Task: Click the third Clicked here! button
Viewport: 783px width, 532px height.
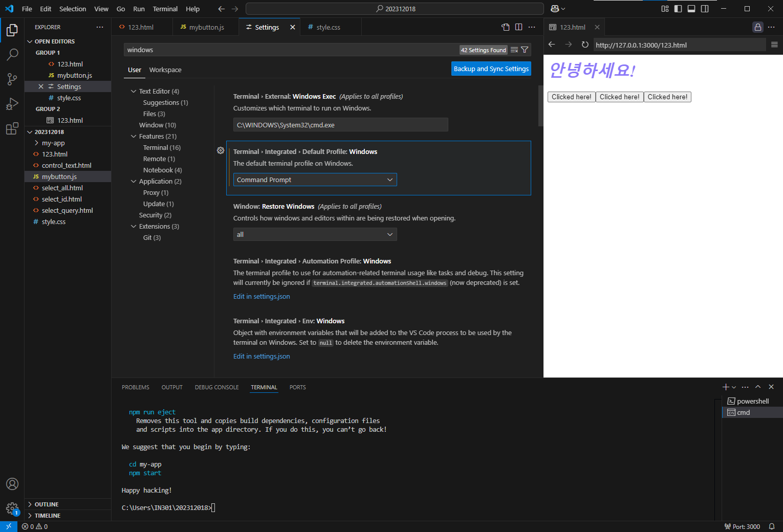Action: tap(667, 97)
